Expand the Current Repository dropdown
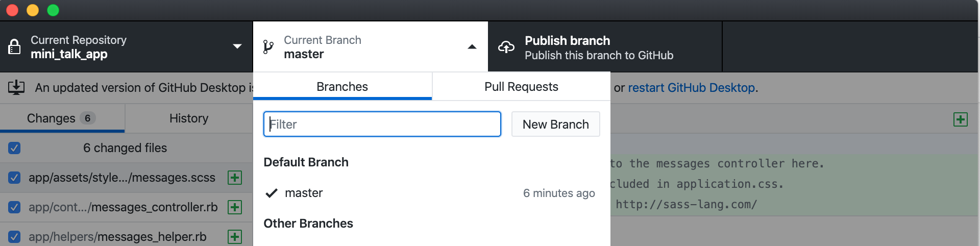The width and height of the screenshot is (980, 246). [237, 46]
